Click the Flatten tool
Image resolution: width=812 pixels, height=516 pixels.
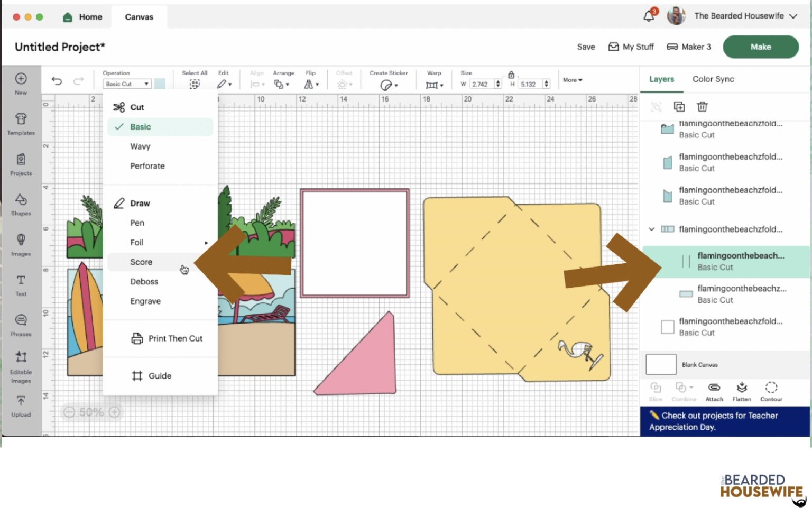[742, 391]
